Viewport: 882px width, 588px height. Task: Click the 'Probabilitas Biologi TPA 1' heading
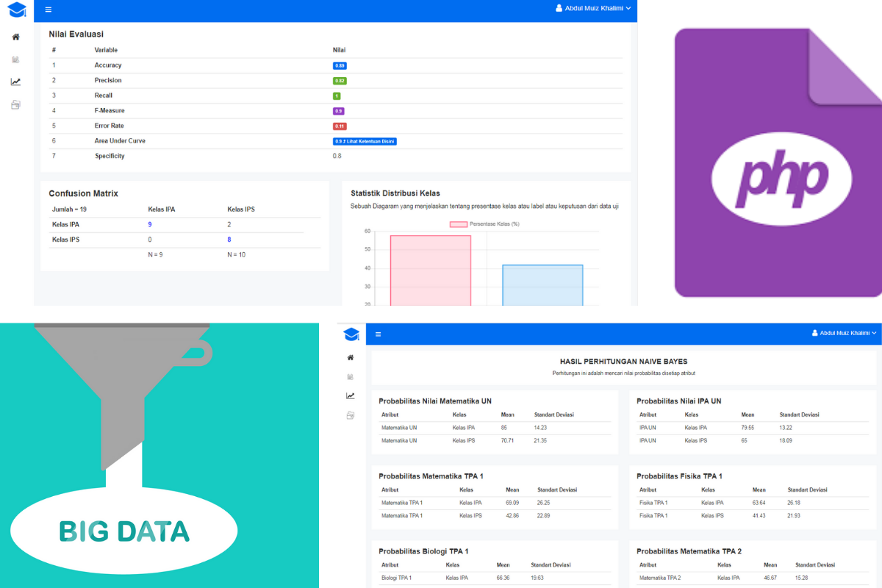tap(423, 551)
